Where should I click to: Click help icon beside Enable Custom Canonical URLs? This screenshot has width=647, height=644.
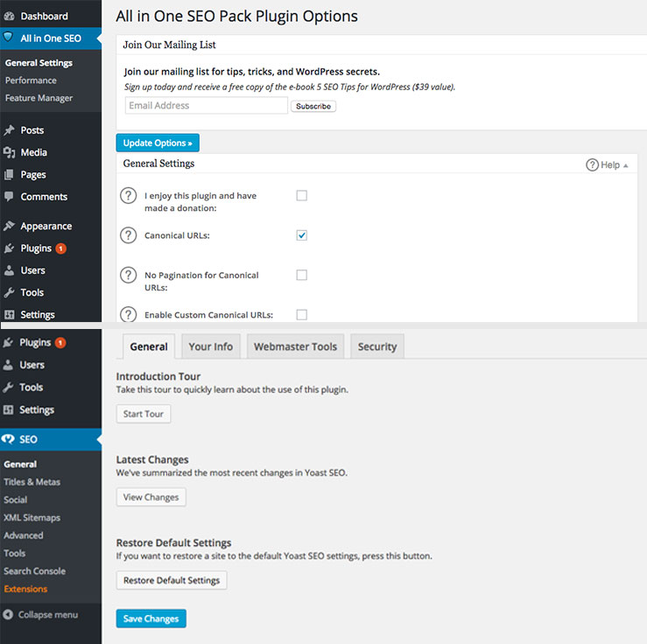(129, 314)
